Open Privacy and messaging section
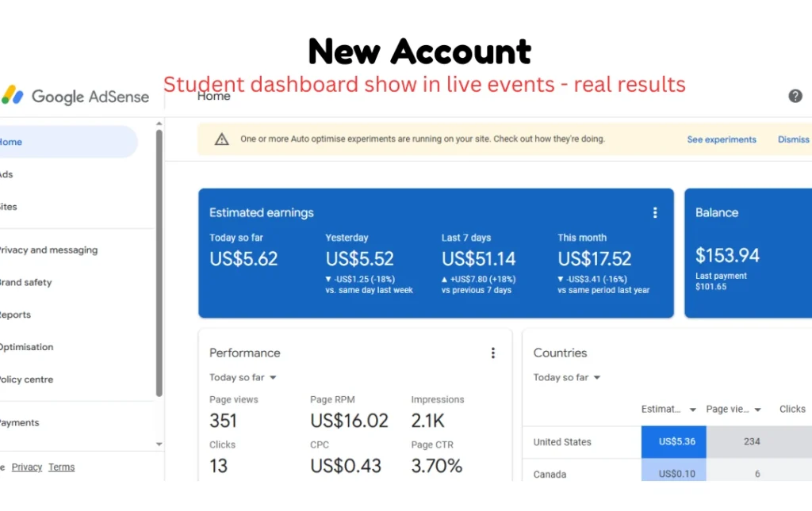The width and height of the screenshot is (812, 511). [48, 250]
